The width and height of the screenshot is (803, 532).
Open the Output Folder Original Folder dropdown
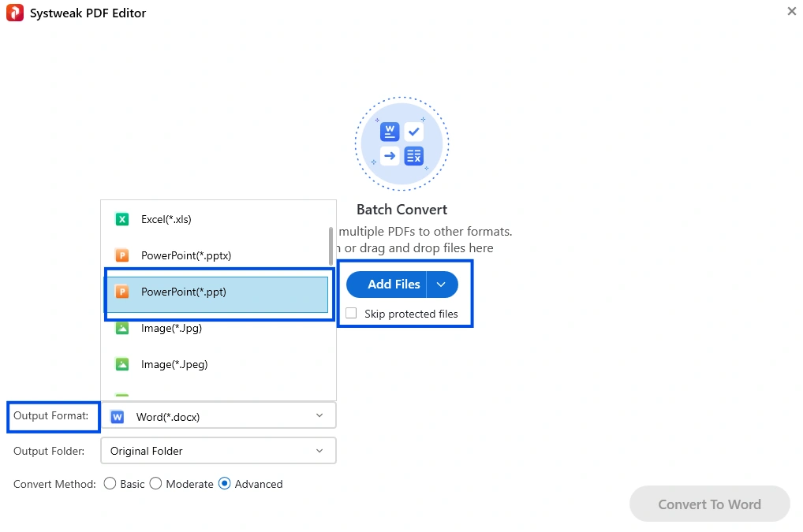click(218, 451)
